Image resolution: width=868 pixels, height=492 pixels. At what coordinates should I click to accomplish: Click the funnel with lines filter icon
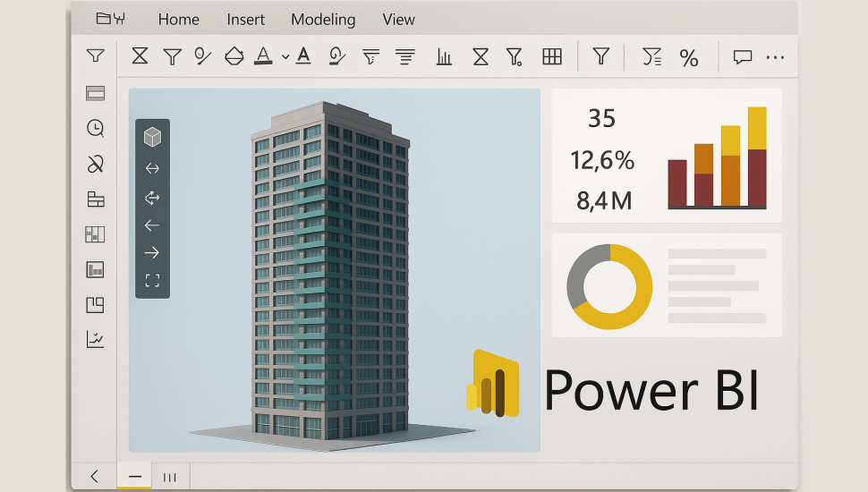click(x=370, y=56)
